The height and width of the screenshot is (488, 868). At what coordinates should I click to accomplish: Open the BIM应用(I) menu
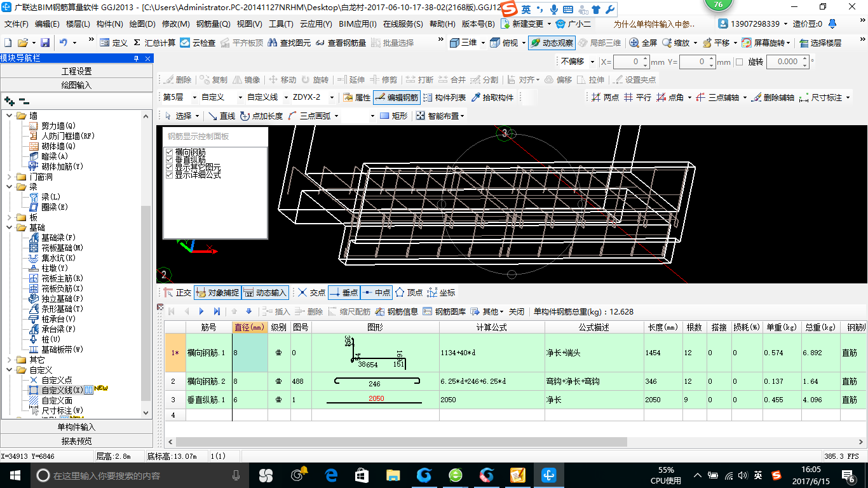click(x=358, y=24)
